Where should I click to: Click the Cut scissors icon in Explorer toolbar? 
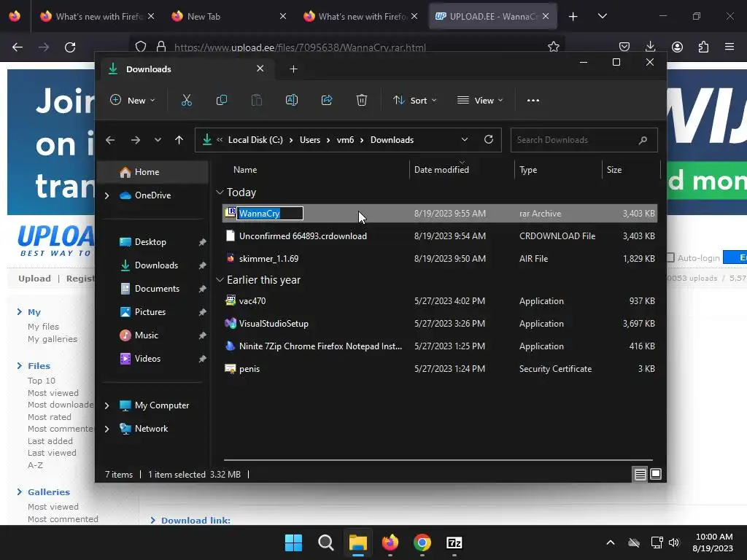(x=186, y=100)
